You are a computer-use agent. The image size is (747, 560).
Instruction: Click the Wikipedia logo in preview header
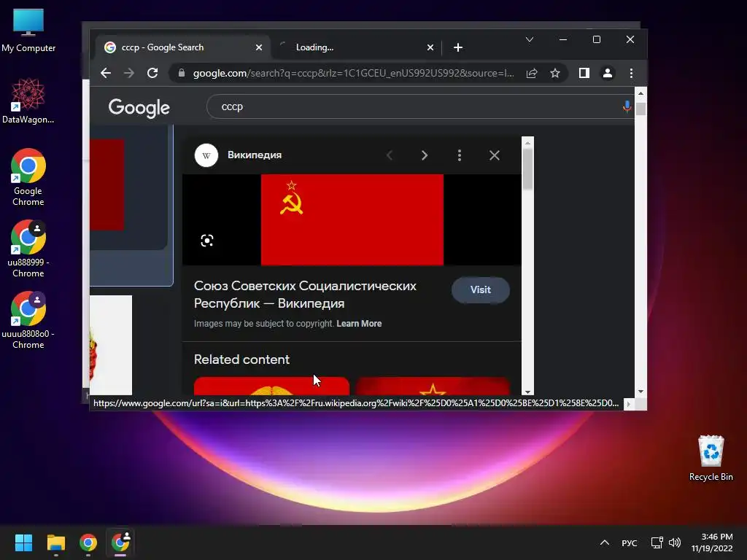point(206,155)
